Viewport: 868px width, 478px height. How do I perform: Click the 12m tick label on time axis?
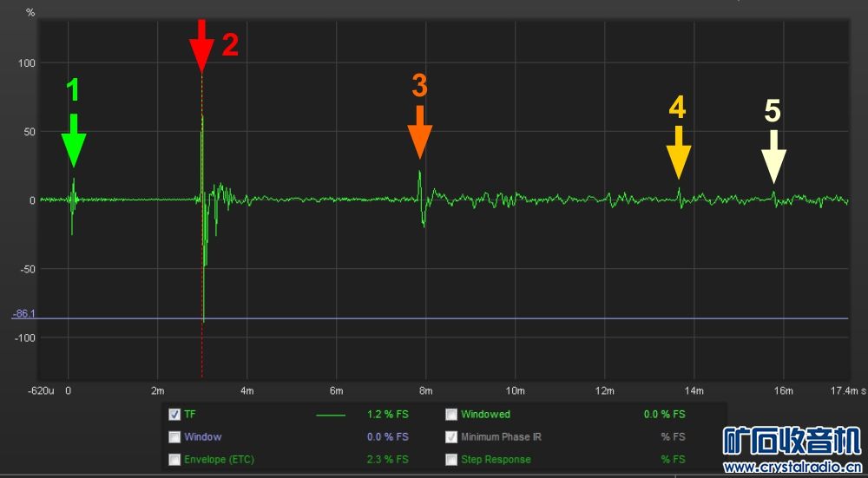coord(604,392)
